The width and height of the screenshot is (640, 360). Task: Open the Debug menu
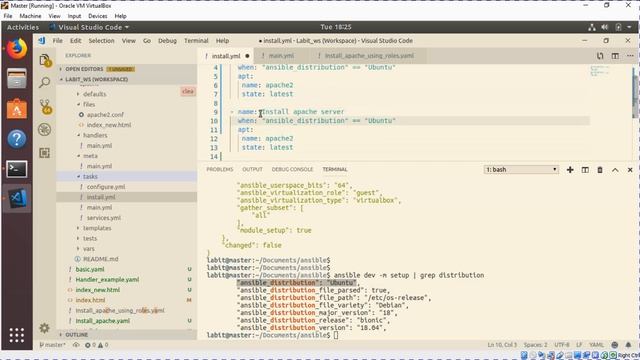tap(167, 41)
